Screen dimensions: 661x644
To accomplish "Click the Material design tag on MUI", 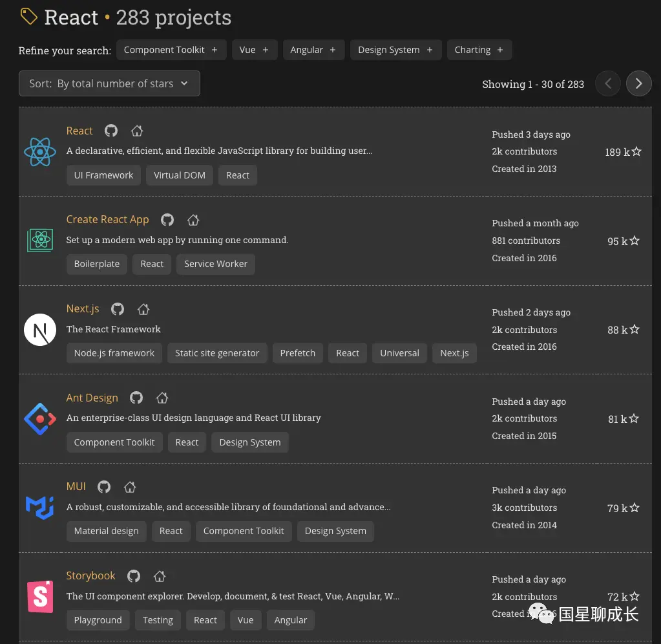I will (x=106, y=531).
